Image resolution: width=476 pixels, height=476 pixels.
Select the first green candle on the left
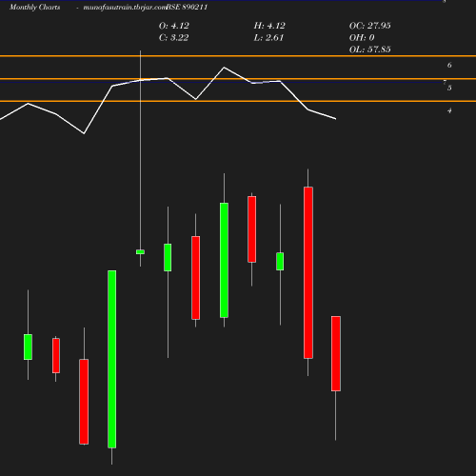[x=28, y=347]
